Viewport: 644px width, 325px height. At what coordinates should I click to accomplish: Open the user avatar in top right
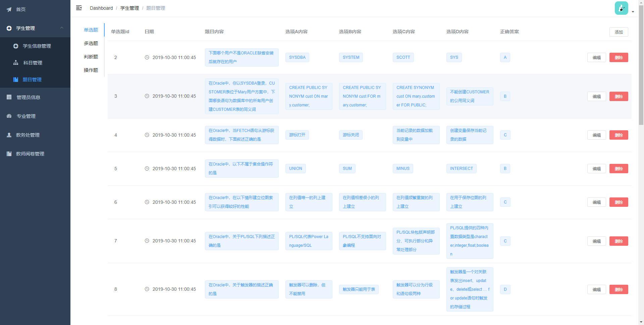621,8
